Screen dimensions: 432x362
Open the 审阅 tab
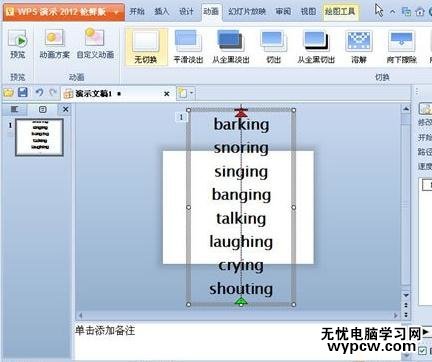[283, 12]
